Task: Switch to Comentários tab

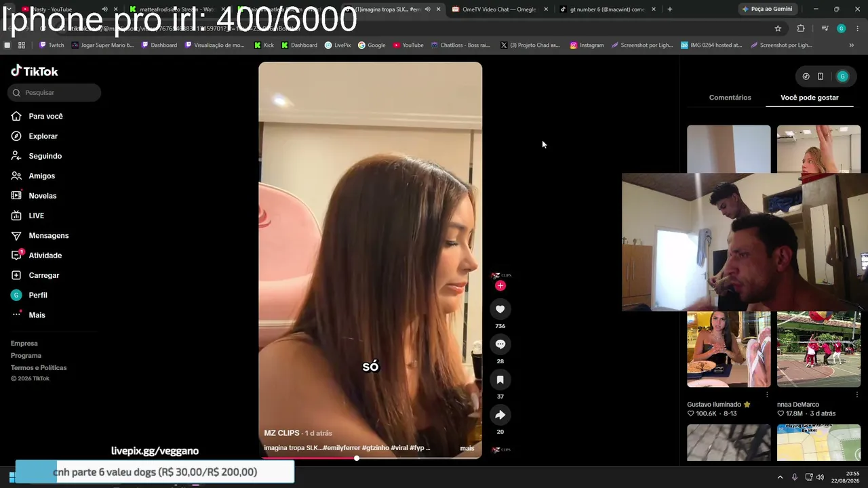Action: [730, 98]
